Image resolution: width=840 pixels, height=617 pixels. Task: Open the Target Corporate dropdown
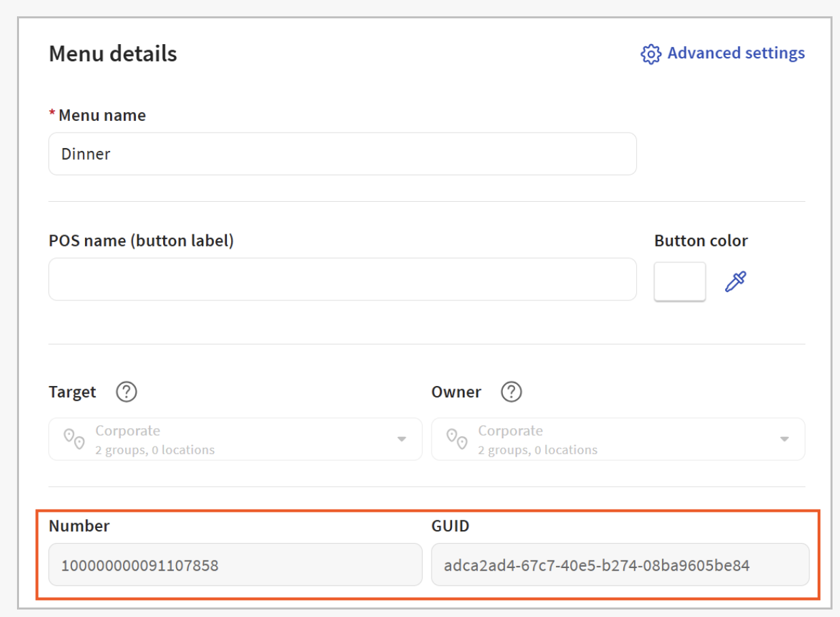235,439
